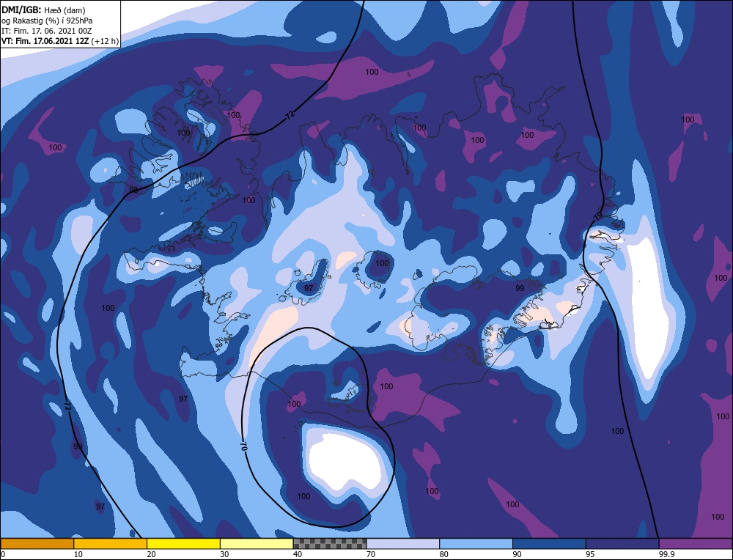The image size is (733, 560).
Task: Click the "97" value inside the central glacier outline
Action: click(309, 288)
